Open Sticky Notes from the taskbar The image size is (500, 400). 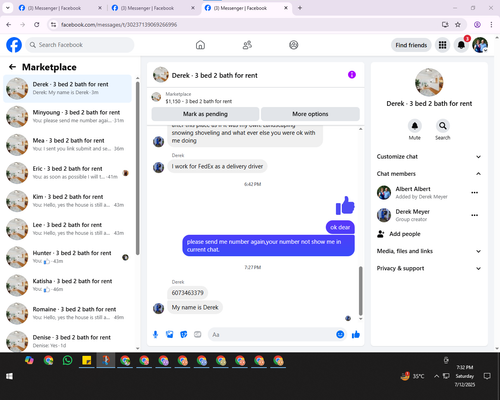click(x=87, y=360)
